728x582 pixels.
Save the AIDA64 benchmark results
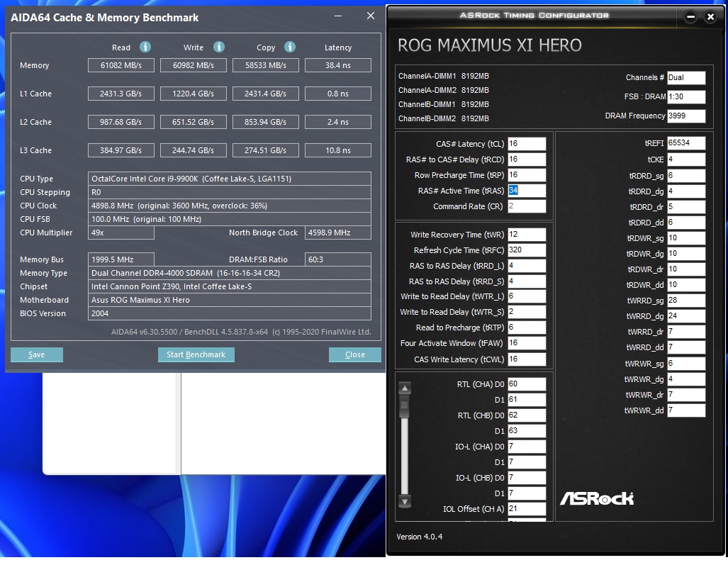[x=37, y=354]
